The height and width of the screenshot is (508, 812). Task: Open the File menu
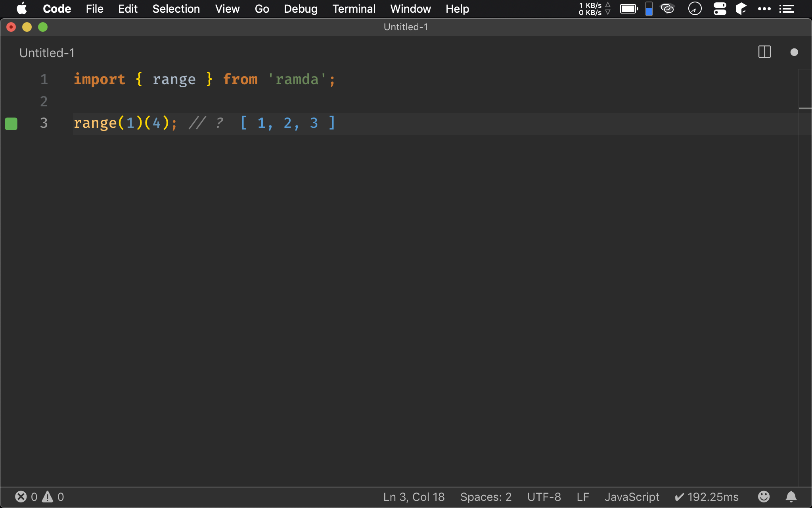(94, 9)
